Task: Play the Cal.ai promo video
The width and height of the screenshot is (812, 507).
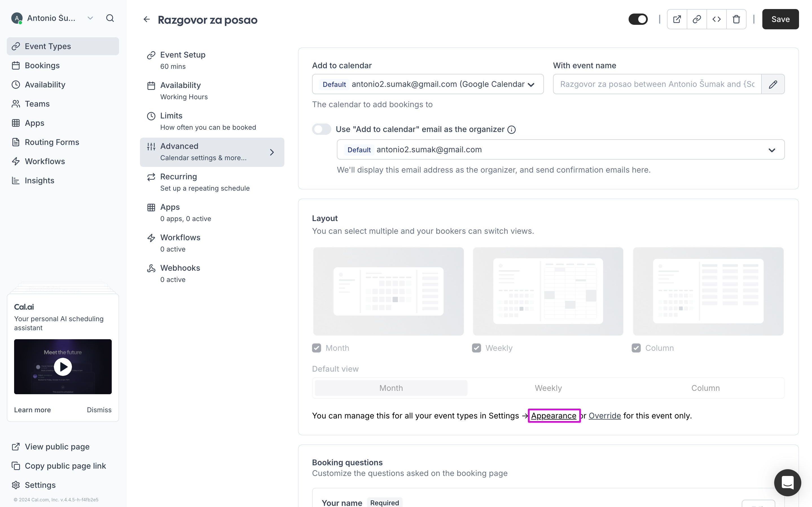Action: point(63,367)
